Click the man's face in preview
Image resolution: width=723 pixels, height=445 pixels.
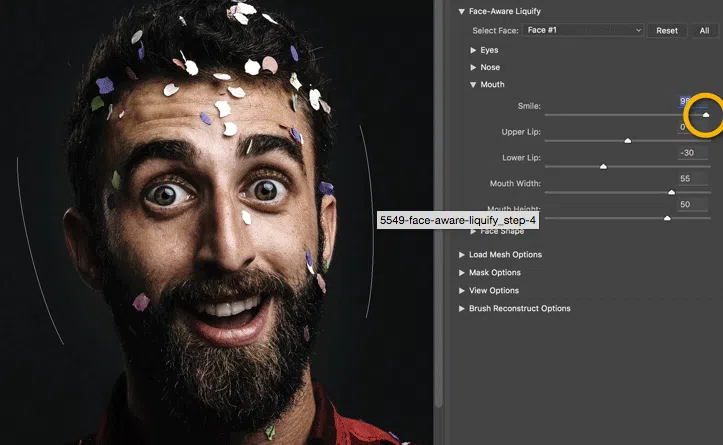click(212, 217)
